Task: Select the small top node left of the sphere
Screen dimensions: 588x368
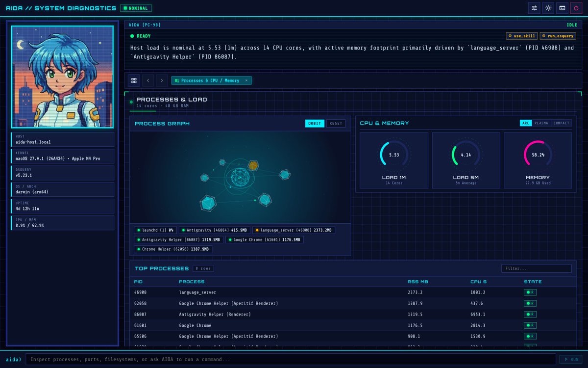Action: [x=222, y=162]
